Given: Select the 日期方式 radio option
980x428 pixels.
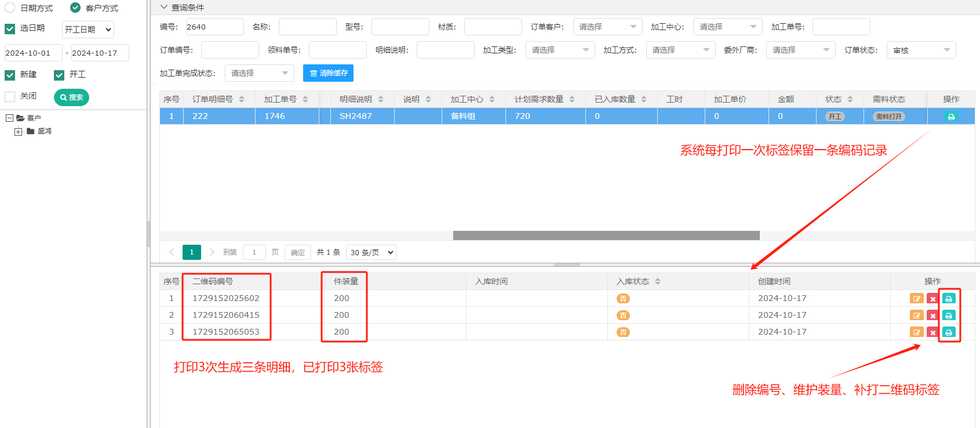Looking at the screenshot, I should tap(10, 8).
